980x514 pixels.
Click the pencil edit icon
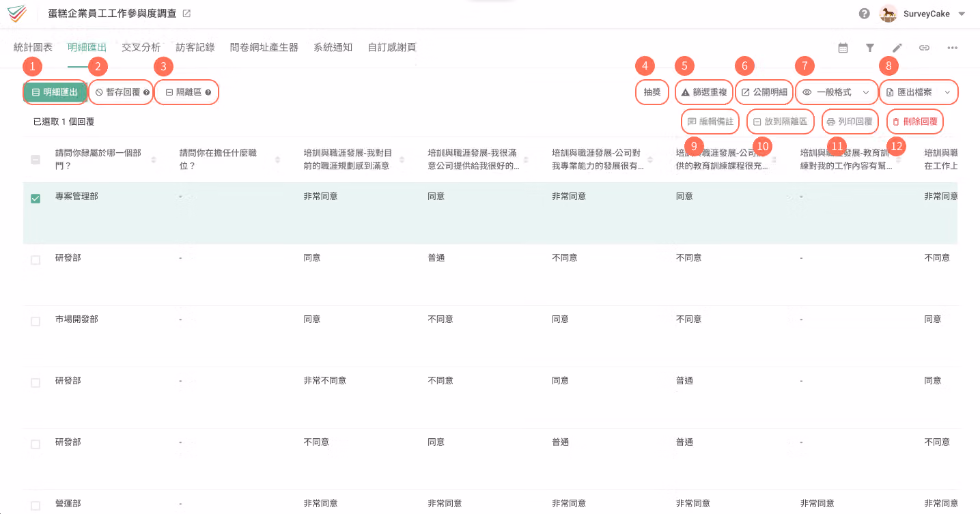coord(897,48)
